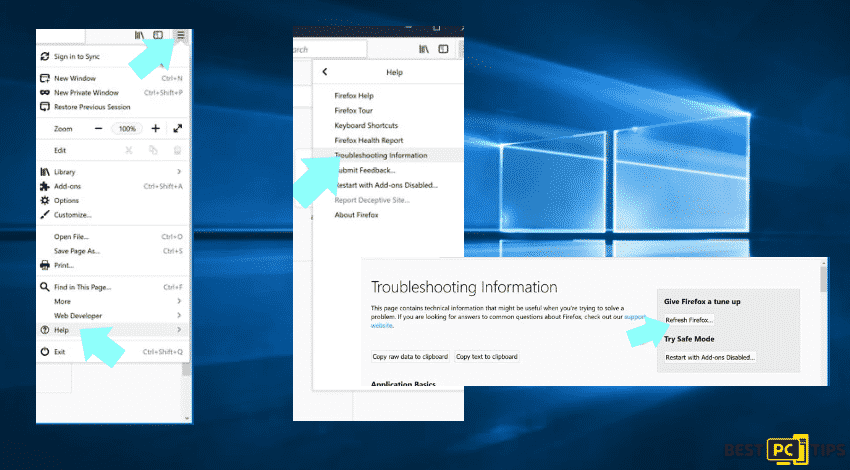The image size is (850, 470).
Task: Click the Library icon above Help panel
Action: point(424,49)
